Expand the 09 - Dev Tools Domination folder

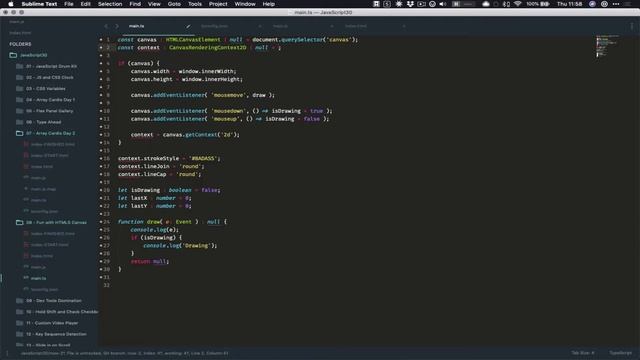click(53, 300)
